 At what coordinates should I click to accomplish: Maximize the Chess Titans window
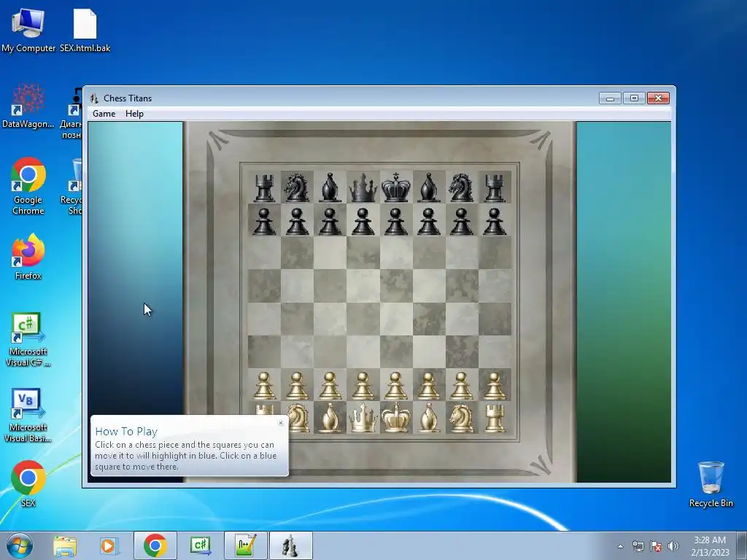pos(634,98)
